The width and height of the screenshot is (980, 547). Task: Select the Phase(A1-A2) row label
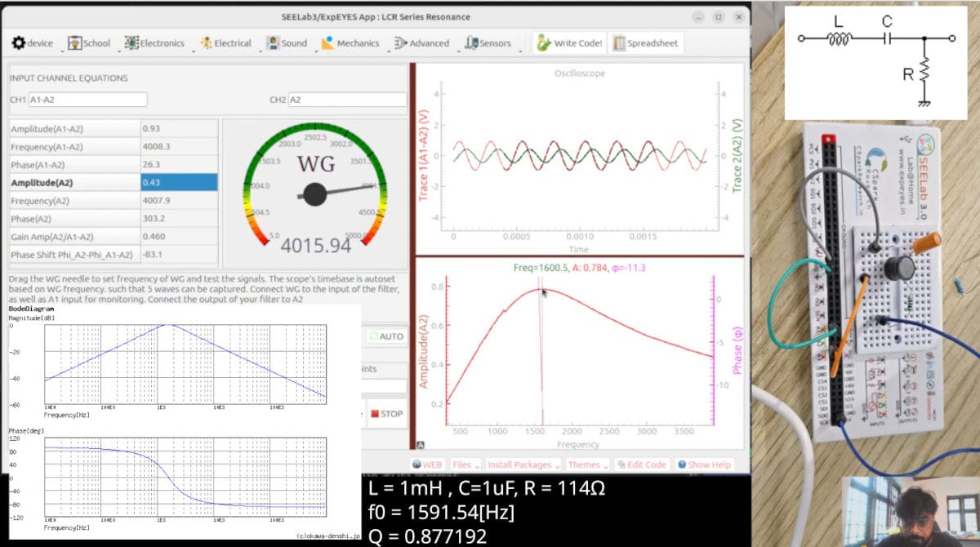(74, 165)
